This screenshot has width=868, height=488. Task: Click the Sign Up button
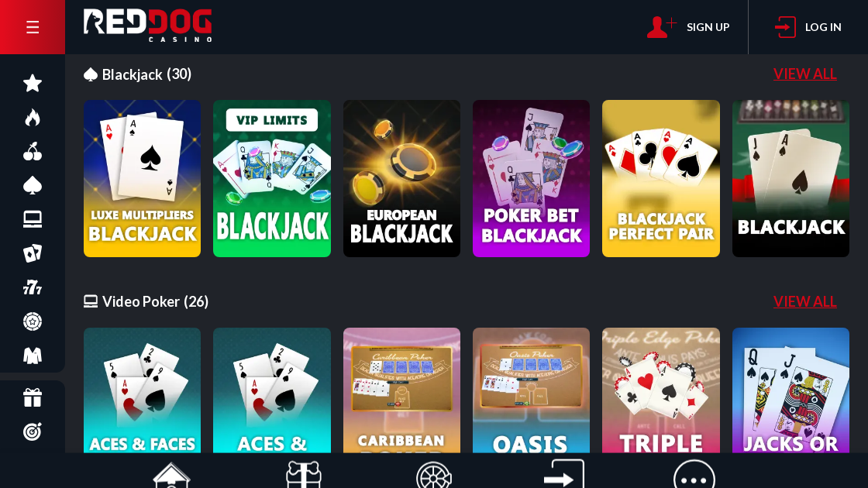(x=688, y=27)
